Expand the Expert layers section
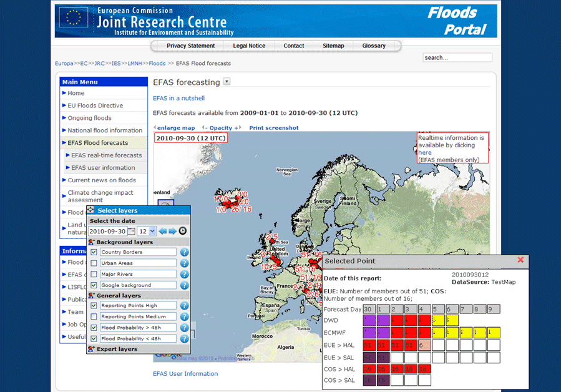This screenshot has height=392, width=561. point(116,349)
